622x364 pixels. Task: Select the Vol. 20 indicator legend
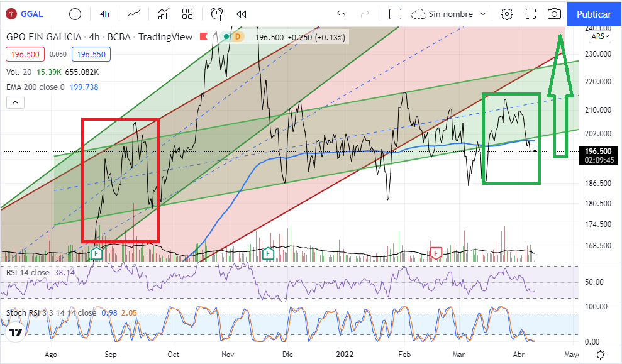(19, 72)
